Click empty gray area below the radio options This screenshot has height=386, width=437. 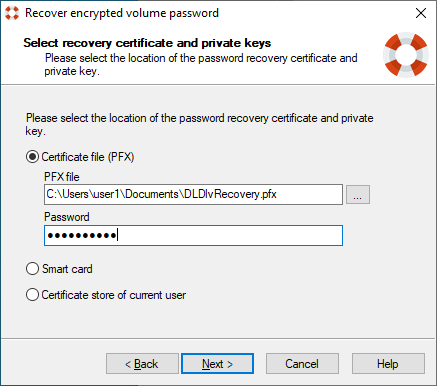point(217,320)
